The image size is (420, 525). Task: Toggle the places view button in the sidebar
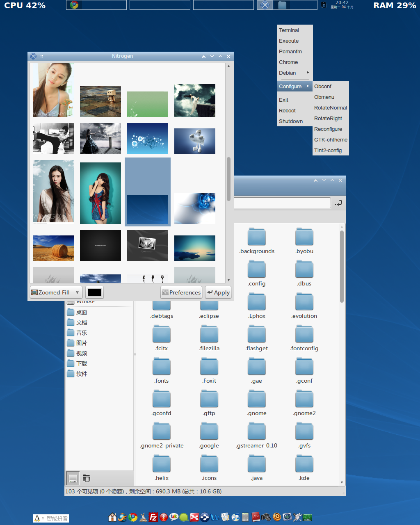(x=73, y=478)
